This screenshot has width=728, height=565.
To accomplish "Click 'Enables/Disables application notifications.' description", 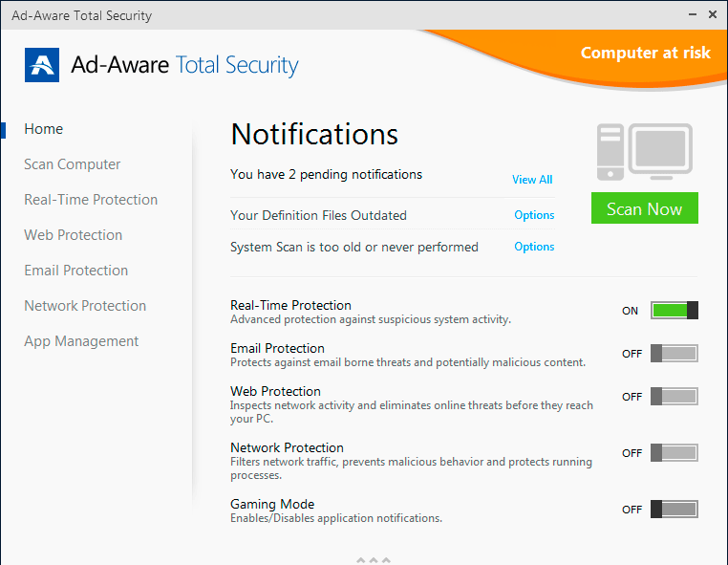I will point(336,518).
